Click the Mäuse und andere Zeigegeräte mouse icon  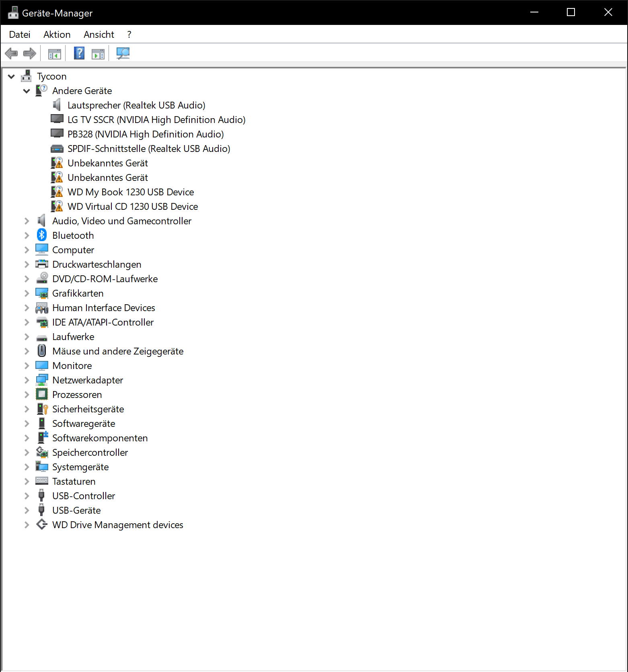[x=41, y=351]
